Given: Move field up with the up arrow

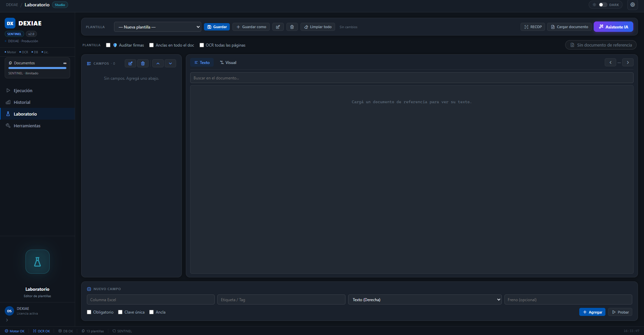Looking at the screenshot, I should click(158, 63).
